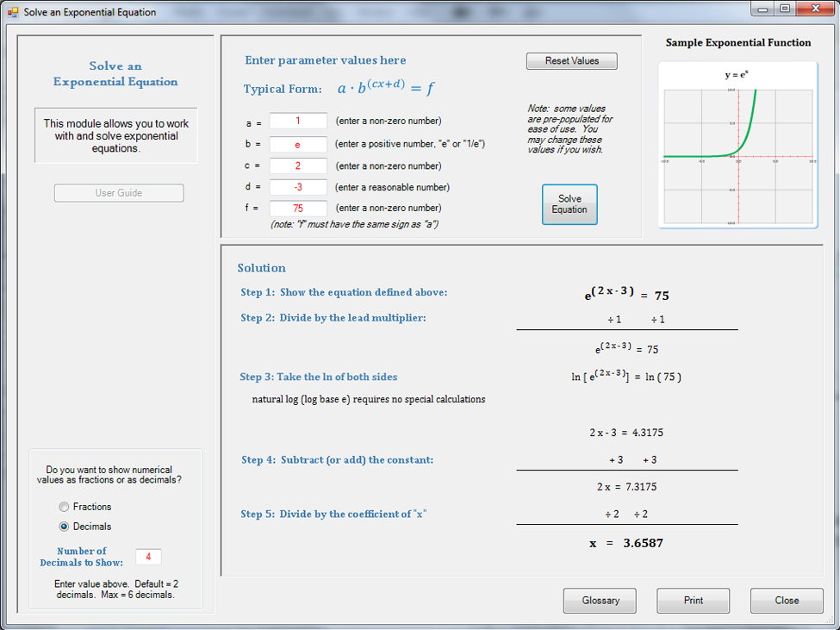Select the Decimals radio button
Image resolution: width=840 pixels, height=630 pixels.
(64, 527)
